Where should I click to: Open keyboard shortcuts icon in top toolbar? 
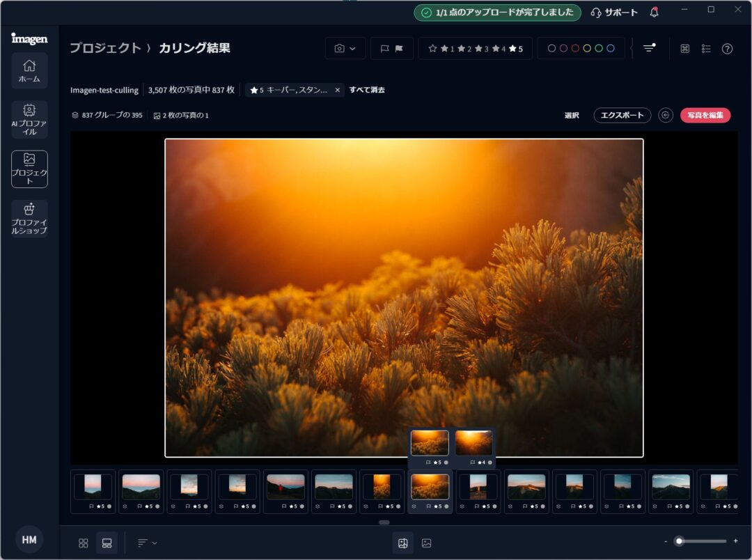[x=684, y=49]
